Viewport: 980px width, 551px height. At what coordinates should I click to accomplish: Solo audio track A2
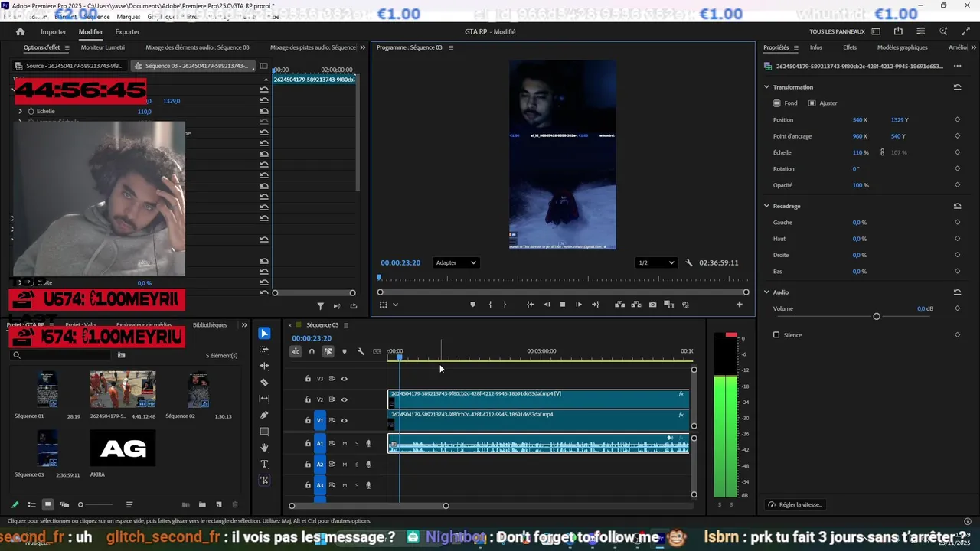[356, 464]
